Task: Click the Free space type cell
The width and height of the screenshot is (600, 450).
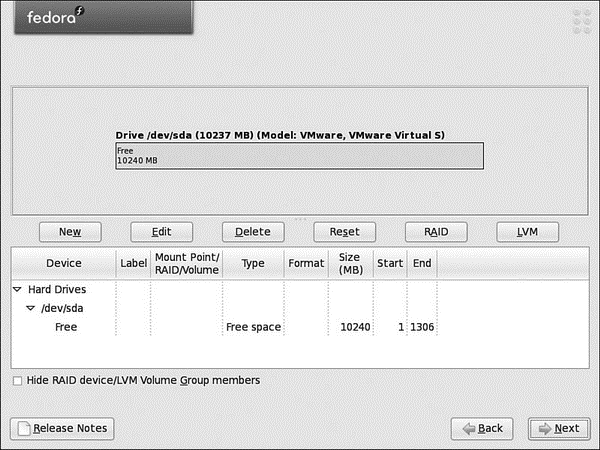Action: point(253,327)
